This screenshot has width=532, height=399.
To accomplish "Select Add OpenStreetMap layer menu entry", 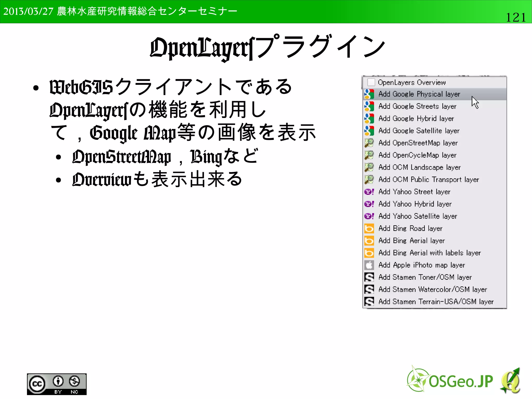I will pyautogui.click(x=435, y=143).
